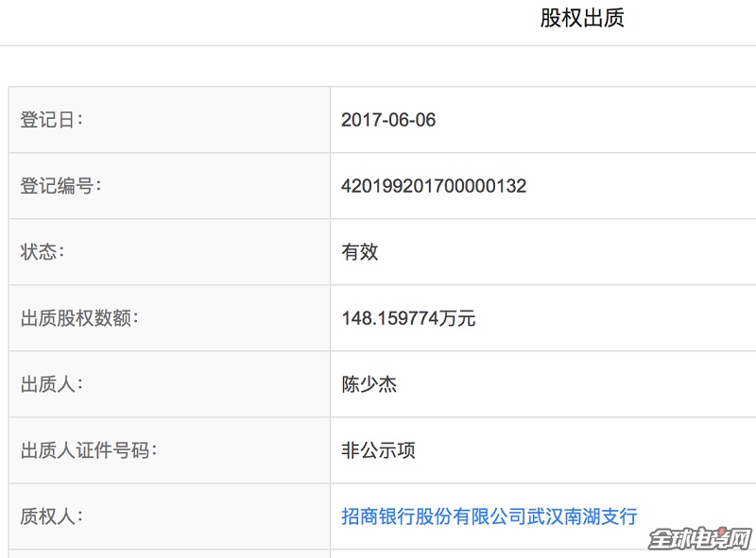756x558 pixels.
Task: Click the 出质股权数额 label
Action: pyautogui.click(x=79, y=318)
